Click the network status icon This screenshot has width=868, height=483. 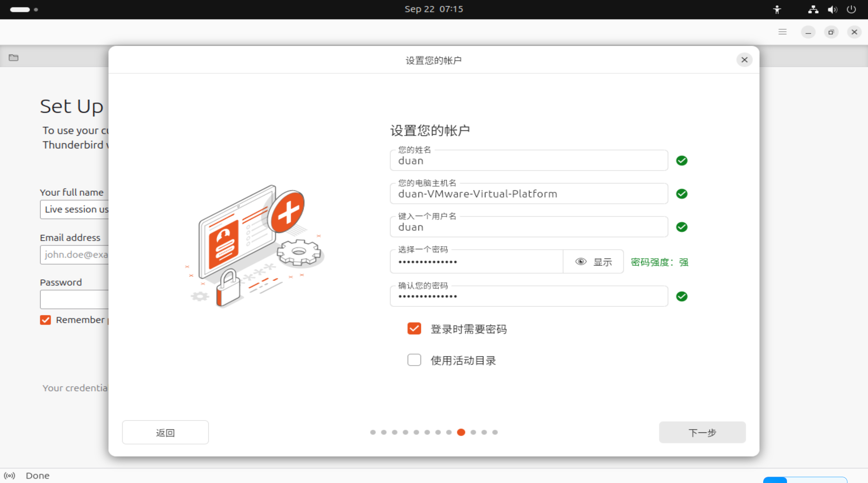(x=813, y=9)
